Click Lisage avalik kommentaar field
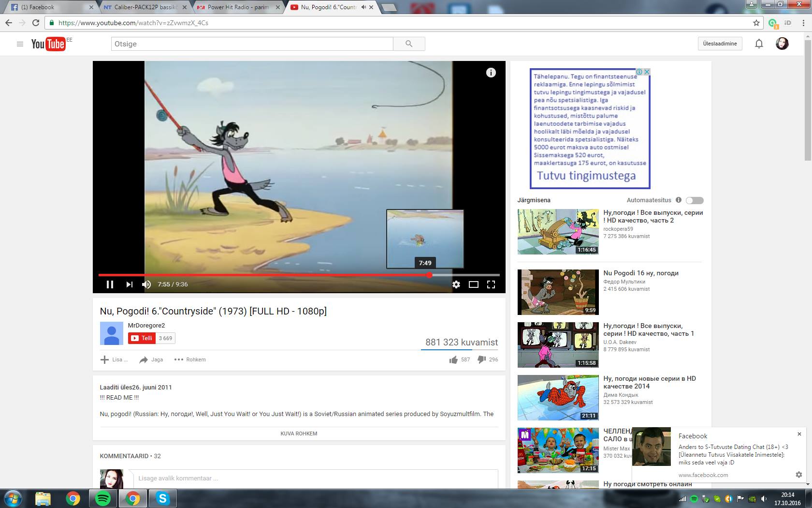 click(315, 478)
